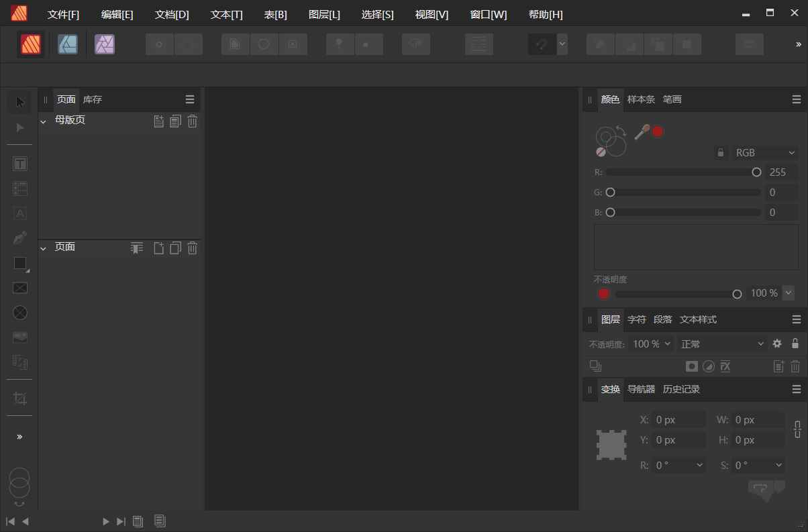
Task: Collapse the 母版页 section
Action: 43,121
